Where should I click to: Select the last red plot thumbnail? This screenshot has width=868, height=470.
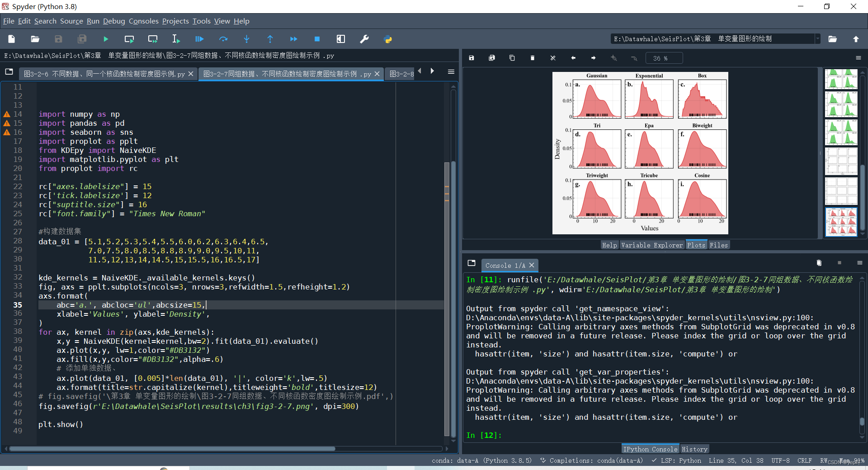point(841,222)
